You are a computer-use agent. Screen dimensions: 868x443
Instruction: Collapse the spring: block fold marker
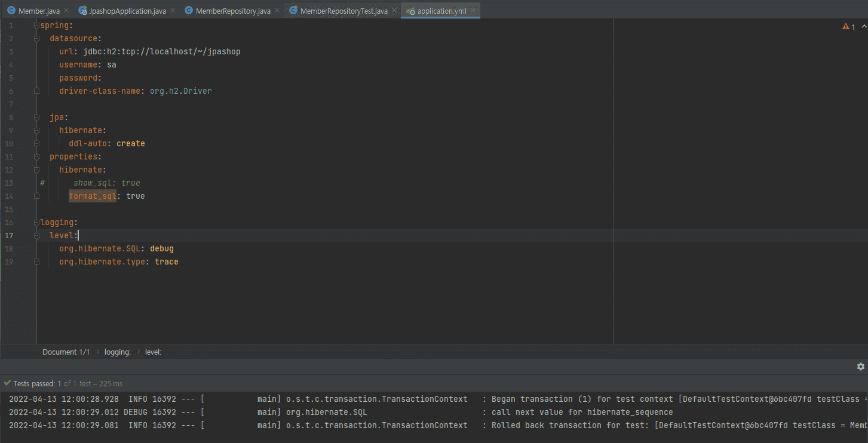coord(37,25)
